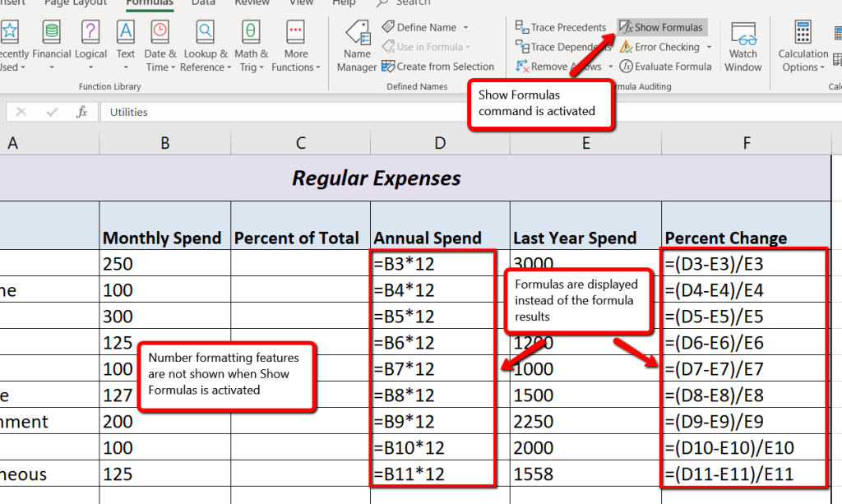The width and height of the screenshot is (842, 504).
Task: Cancel the formula bar entry
Action: (21, 112)
